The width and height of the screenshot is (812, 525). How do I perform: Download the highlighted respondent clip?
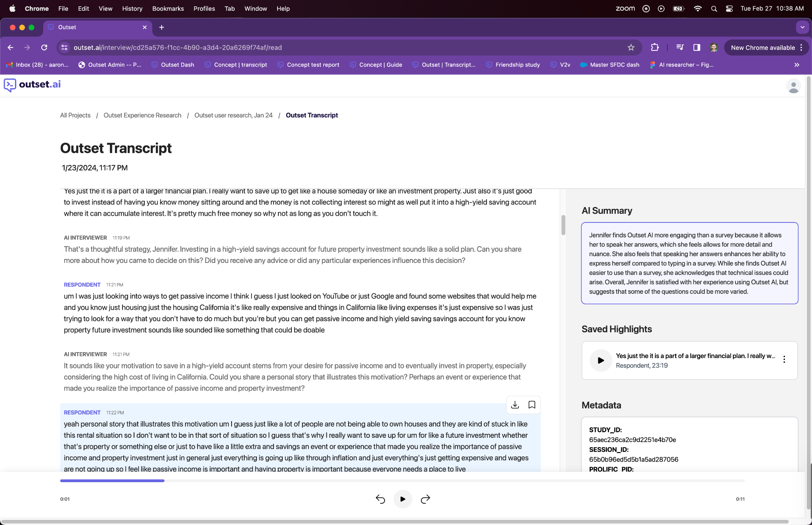(515, 405)
